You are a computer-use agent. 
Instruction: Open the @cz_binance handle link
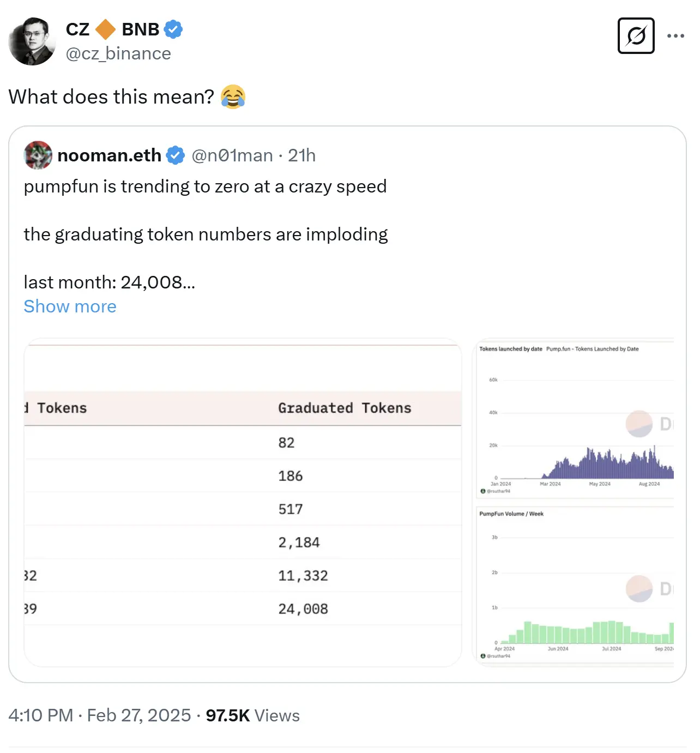pos(118,53)
